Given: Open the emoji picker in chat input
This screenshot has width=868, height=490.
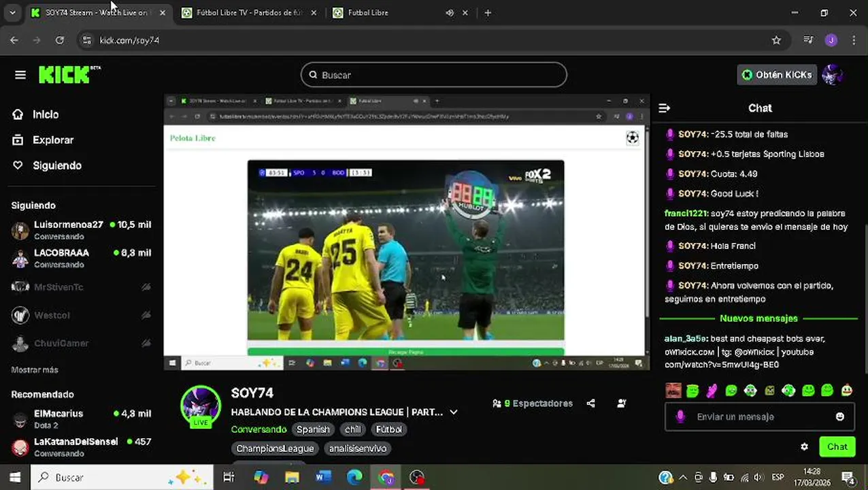Looking at the screenshot, I should tap(840, 416).
